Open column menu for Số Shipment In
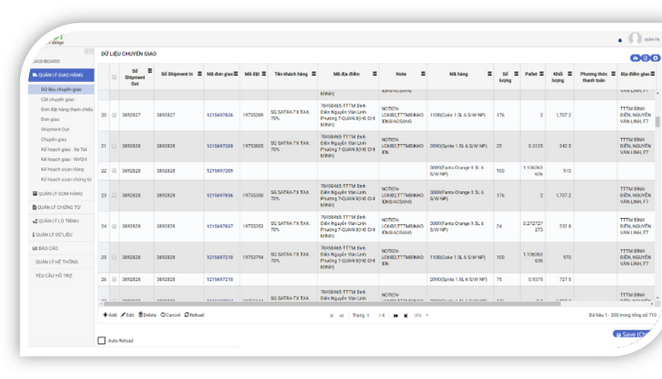The image size is (662, 379). point(200,74)
